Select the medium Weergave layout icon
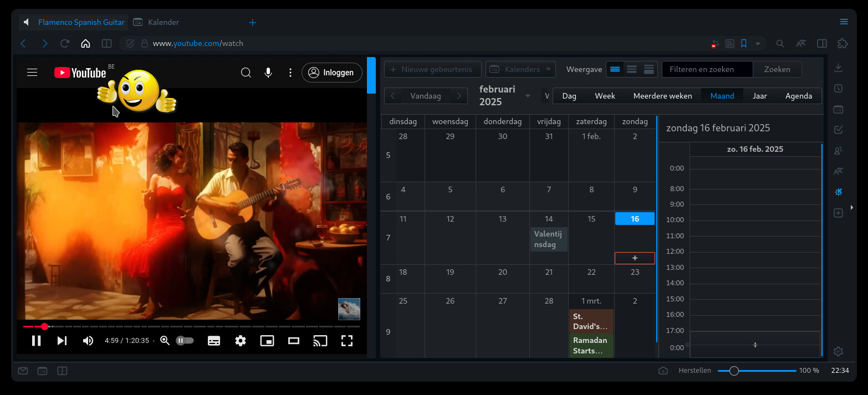Screen dimensions: 868x395 coord(632,69)
